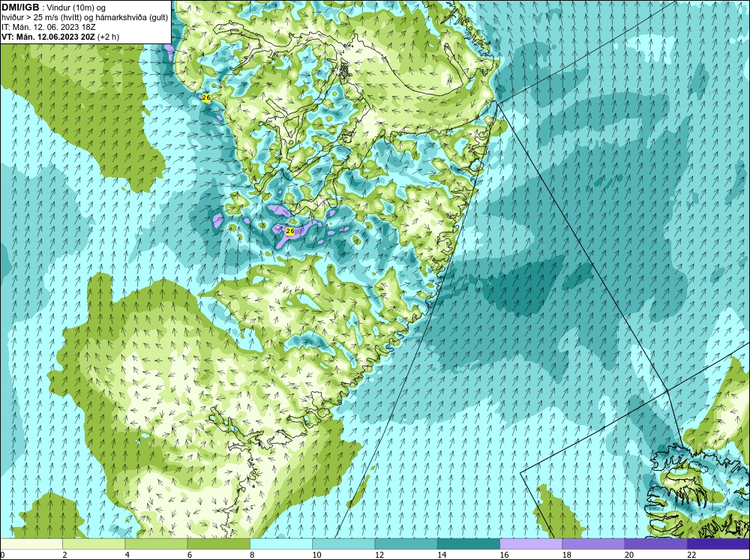750x560 pixels.
Task: Click the yellow 26 gust marker on northwest coast
Action: (206, 97)
